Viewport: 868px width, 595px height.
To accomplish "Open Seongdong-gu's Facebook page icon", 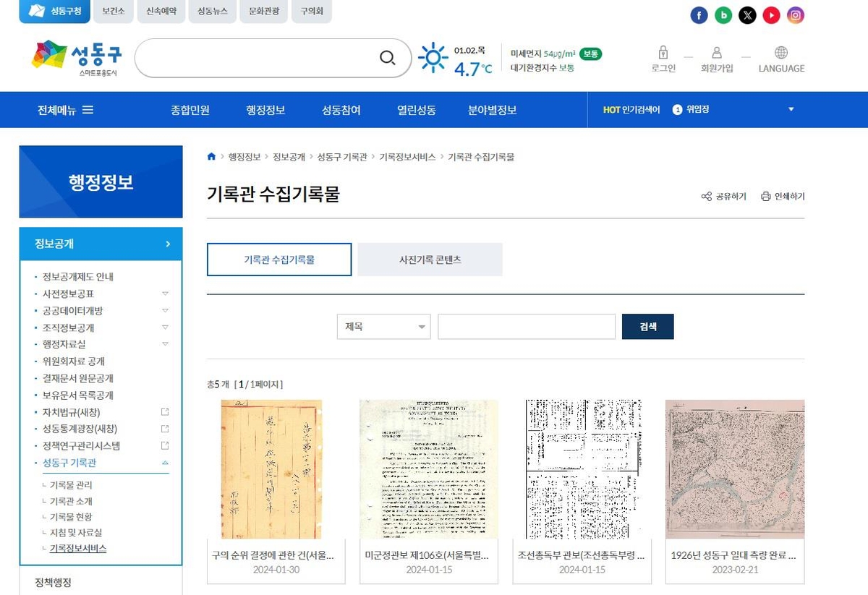I will coord(699,14).
